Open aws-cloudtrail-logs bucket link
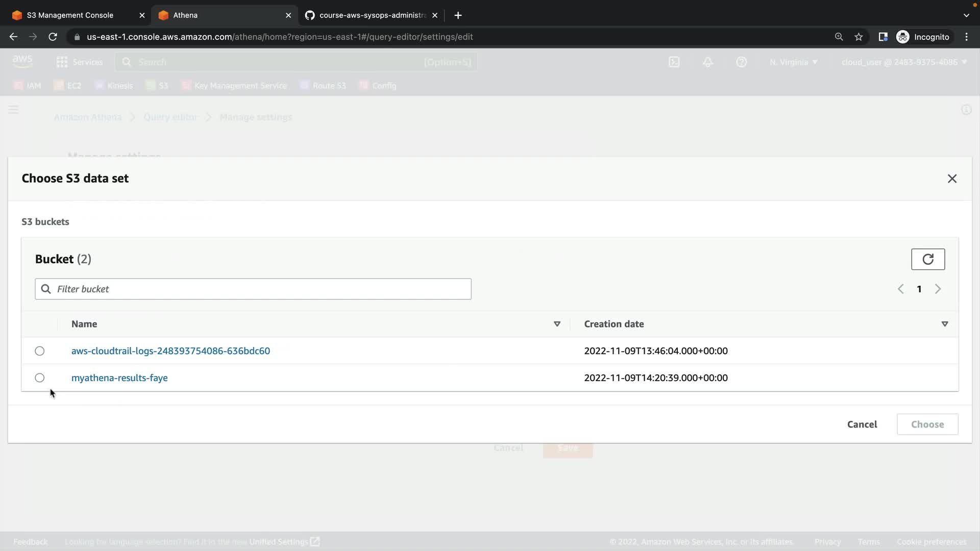The width and height of the screenshot is (980, 551). point(170,351)
